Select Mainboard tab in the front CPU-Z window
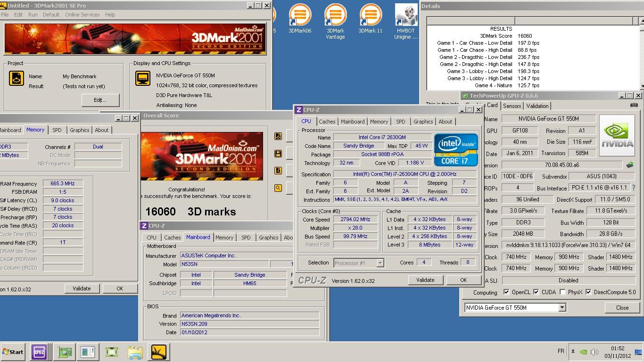644x362 pixels. (353, 122)
